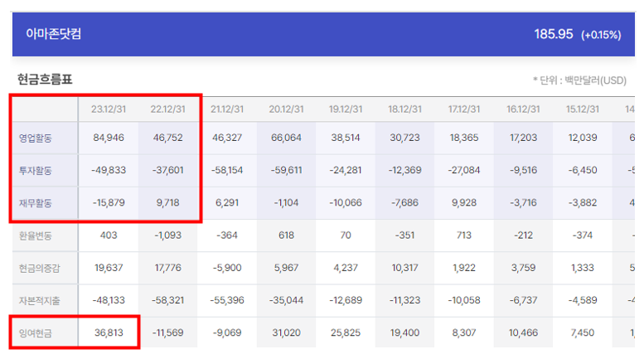Click exchange rate value 713

(x=464, y=235)
